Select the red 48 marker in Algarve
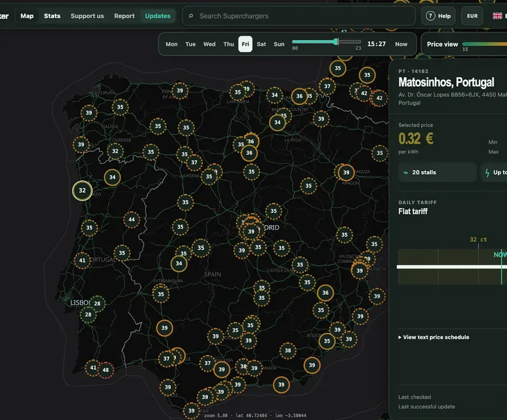Screen dimensions: 507x420 (x=105, y=370)
